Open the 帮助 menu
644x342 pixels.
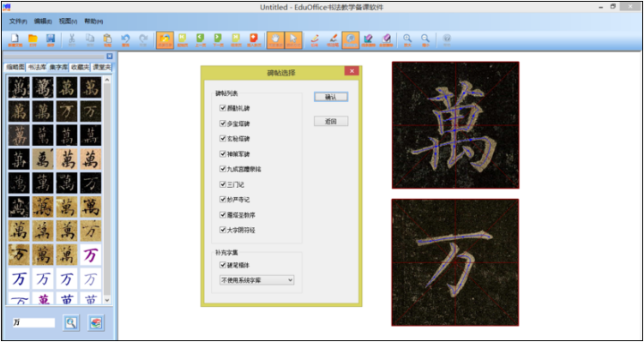coord(93,21)
